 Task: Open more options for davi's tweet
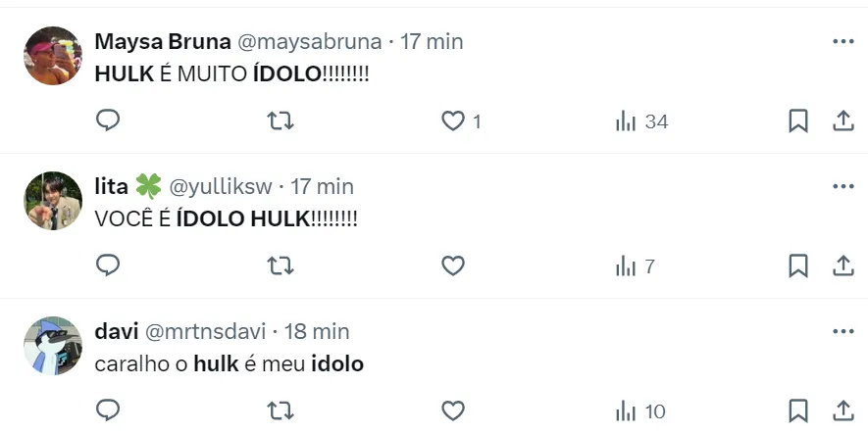point(842,331)
